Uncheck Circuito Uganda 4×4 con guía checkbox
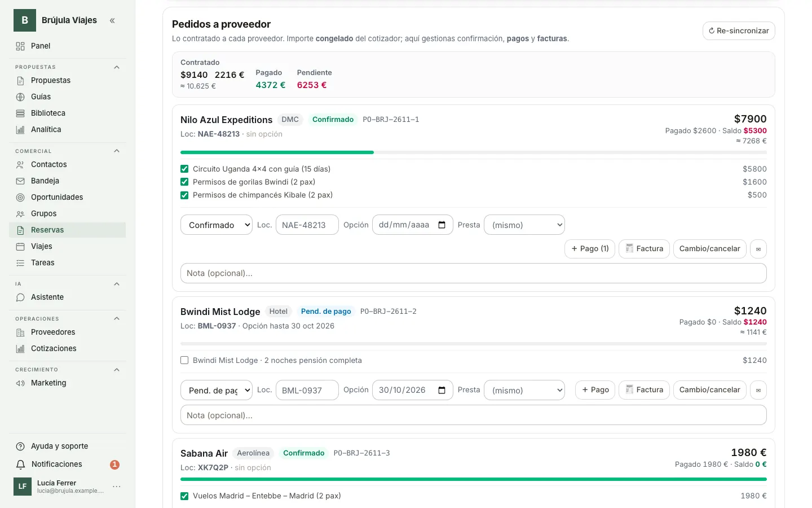812x508 pixels. pyautogui.click(x=184, y=169)
